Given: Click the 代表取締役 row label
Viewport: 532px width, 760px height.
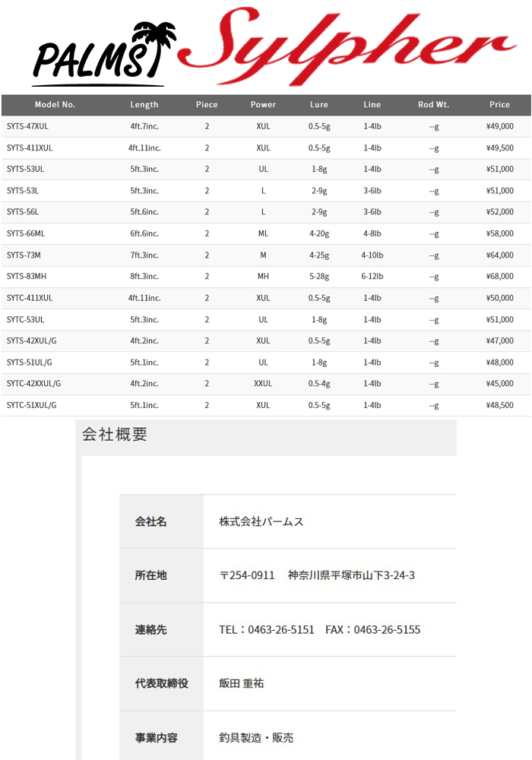Looking at the screenshot, I should (x=161, y=684).
